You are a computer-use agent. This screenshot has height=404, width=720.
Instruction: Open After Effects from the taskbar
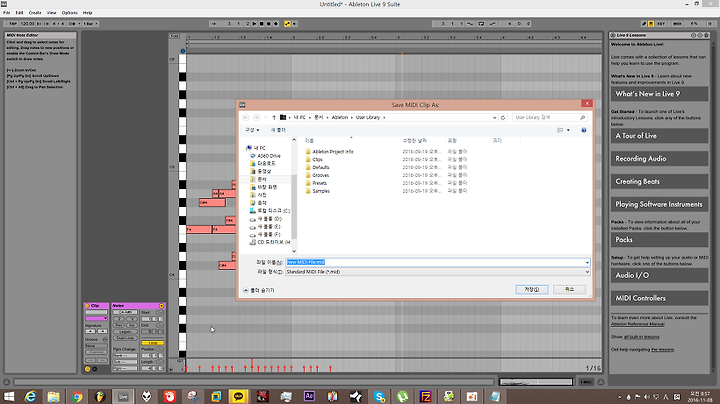tap(309, 397)
